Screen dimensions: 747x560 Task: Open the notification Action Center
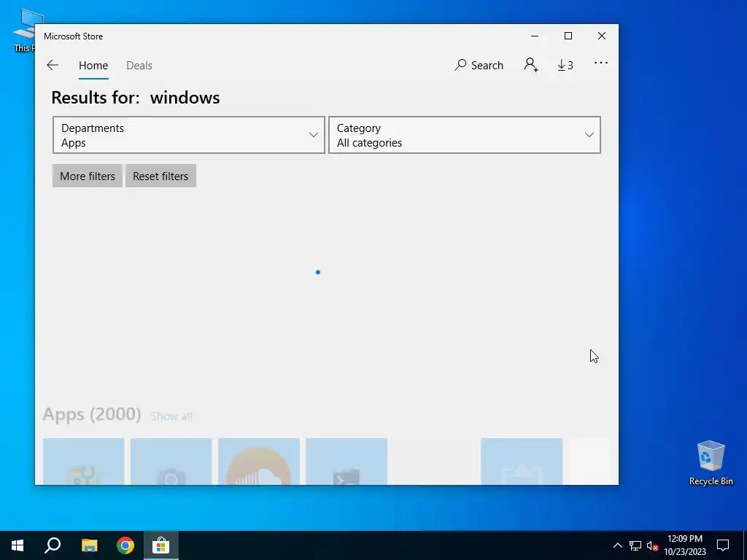[723, 545]
